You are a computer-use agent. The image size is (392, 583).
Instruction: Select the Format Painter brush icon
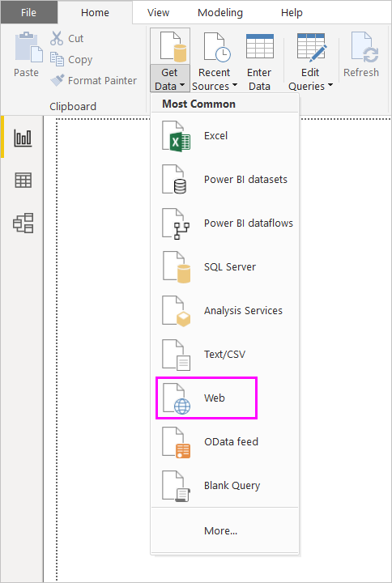[57, 80]
